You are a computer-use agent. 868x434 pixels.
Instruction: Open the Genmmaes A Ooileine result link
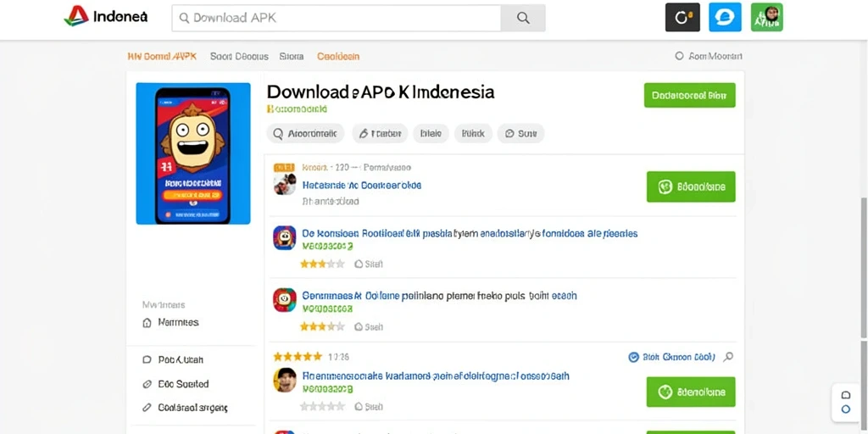pyautogui.click(x=440, y=296)
